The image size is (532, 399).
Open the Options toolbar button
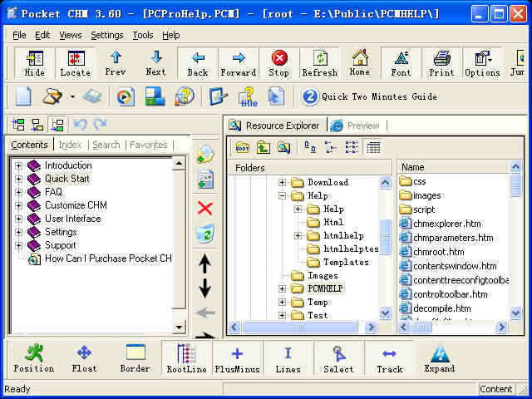tap(482, 63)
